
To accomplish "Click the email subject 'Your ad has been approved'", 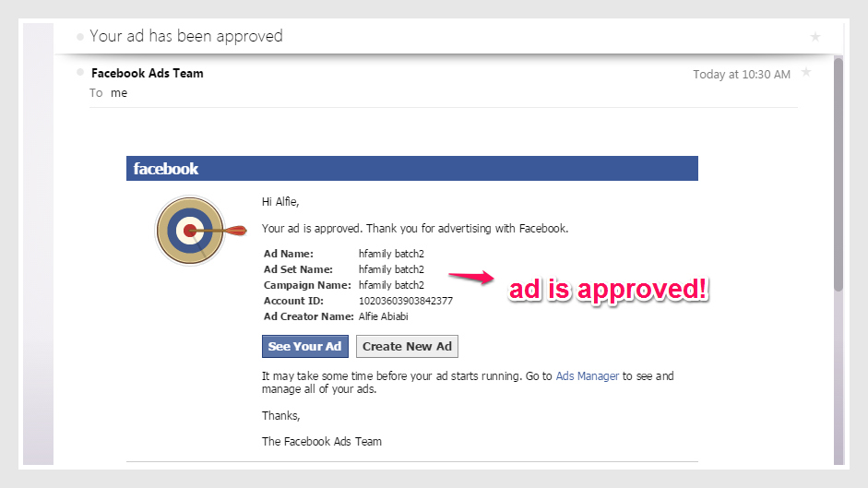I will pos(186,37).
